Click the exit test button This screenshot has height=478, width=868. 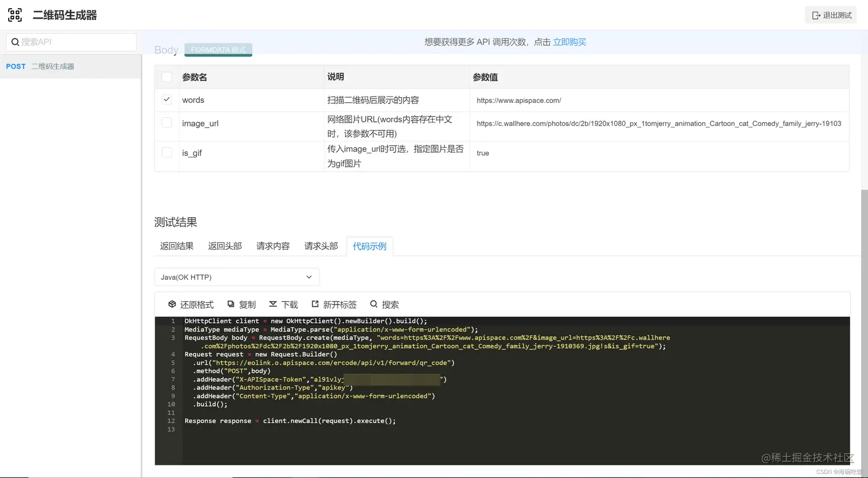[x=831, y=16]
